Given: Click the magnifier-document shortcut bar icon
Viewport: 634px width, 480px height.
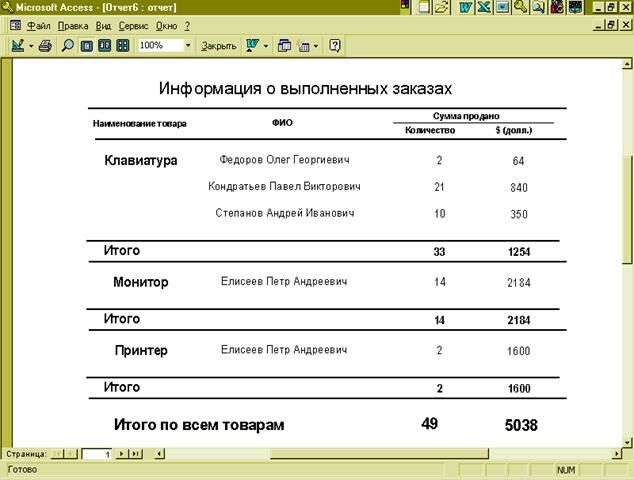Looking at the screenshot, I should point(538,7).
